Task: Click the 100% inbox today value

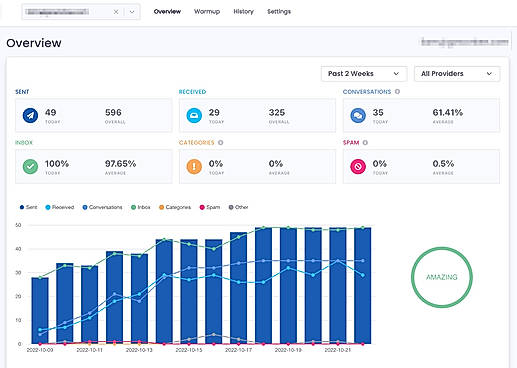Action: point(57,164)
